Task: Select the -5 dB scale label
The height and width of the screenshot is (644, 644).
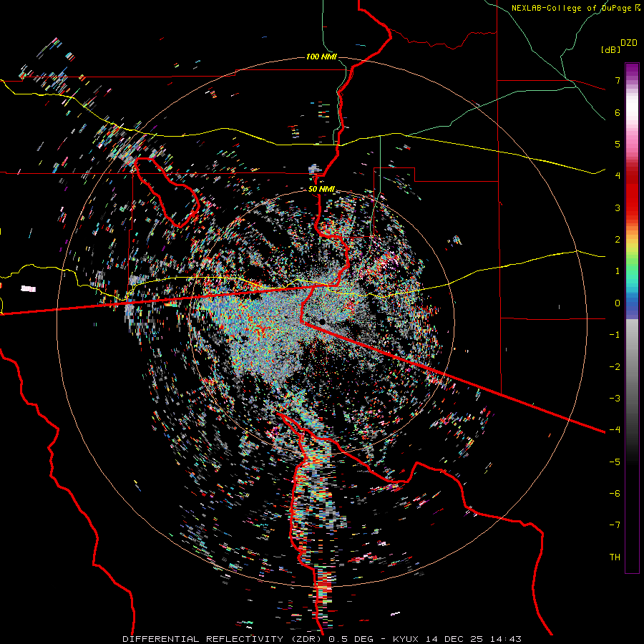Action: click(x=615, y=462)
